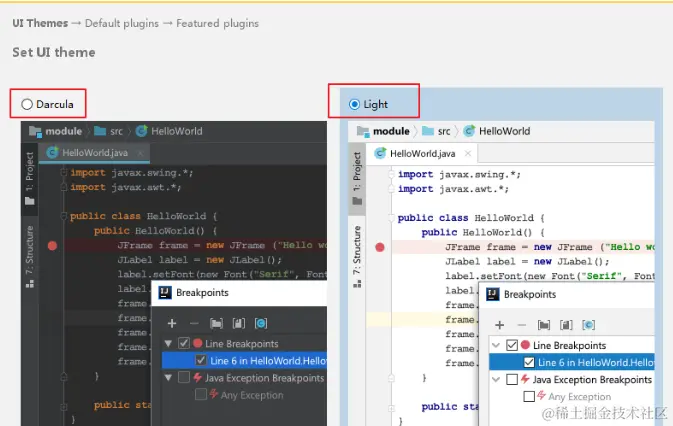
Task: Click the UI Themes breadcrumb step
Action: (40, 23)
